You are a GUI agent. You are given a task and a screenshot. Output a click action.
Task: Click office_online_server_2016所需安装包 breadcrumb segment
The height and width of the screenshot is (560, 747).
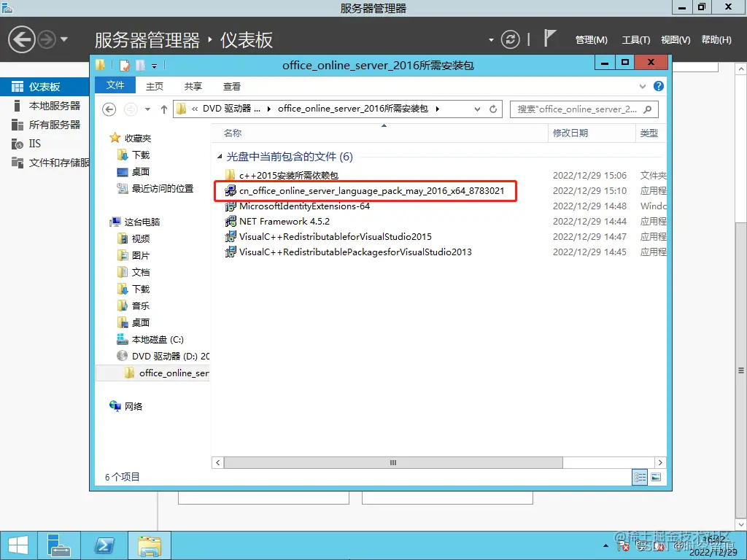[x=353, y=109]
